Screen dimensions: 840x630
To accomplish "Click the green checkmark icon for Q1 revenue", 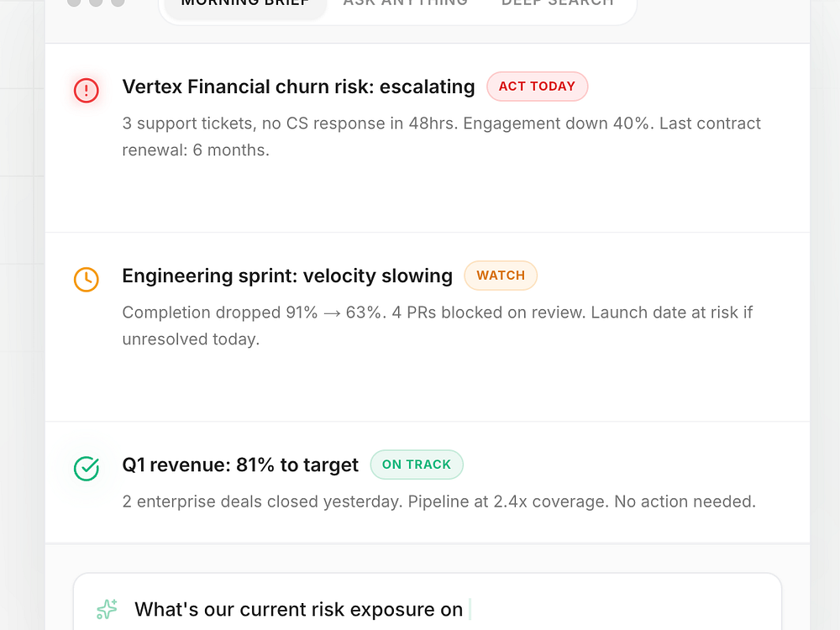I will (87, 468).
